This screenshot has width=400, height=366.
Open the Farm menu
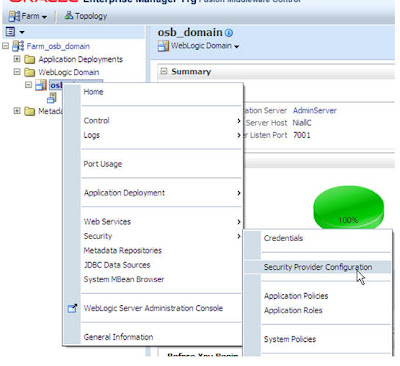pos(28,16)
